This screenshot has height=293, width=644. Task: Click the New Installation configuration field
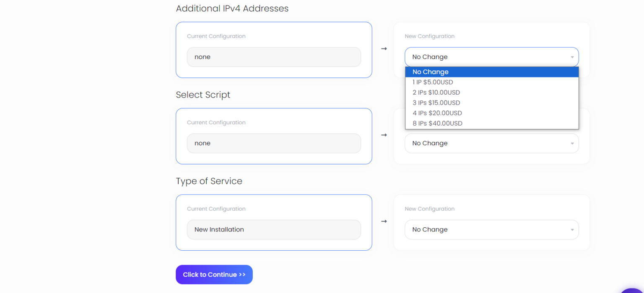(x=274, y=229)
